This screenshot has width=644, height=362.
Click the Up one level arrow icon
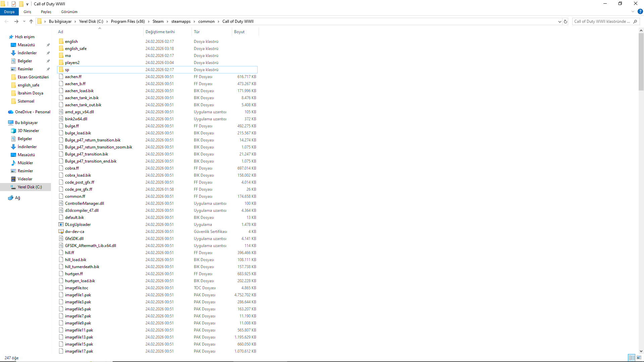point(31,21)
